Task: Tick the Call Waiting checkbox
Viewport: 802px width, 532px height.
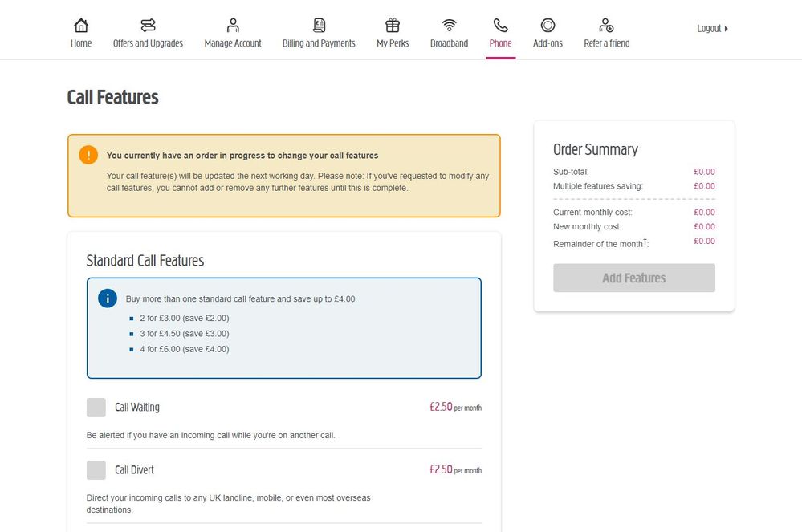Action: [96, 408]
